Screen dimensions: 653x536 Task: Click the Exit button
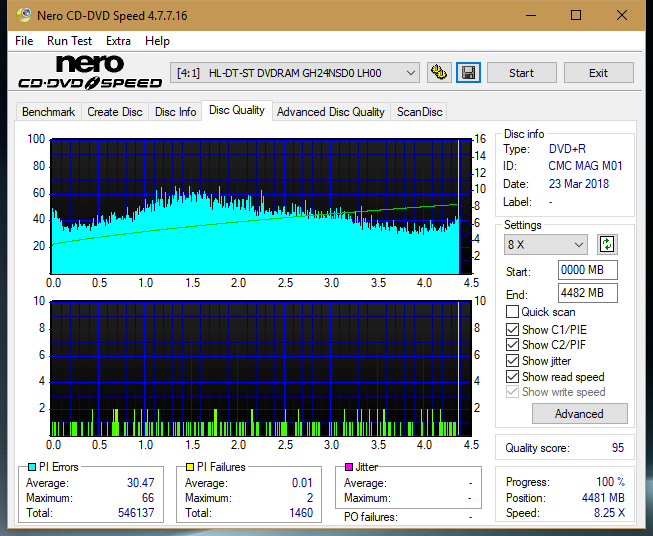[x=598, y=73]
